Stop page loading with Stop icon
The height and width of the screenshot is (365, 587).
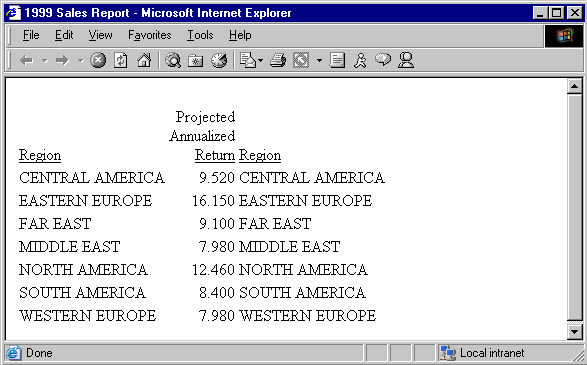98,60
